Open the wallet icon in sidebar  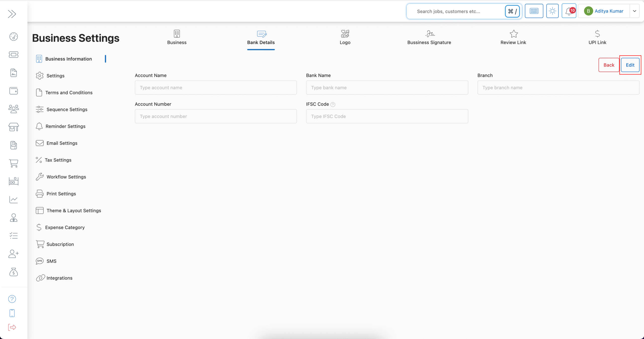click(14, 91)
